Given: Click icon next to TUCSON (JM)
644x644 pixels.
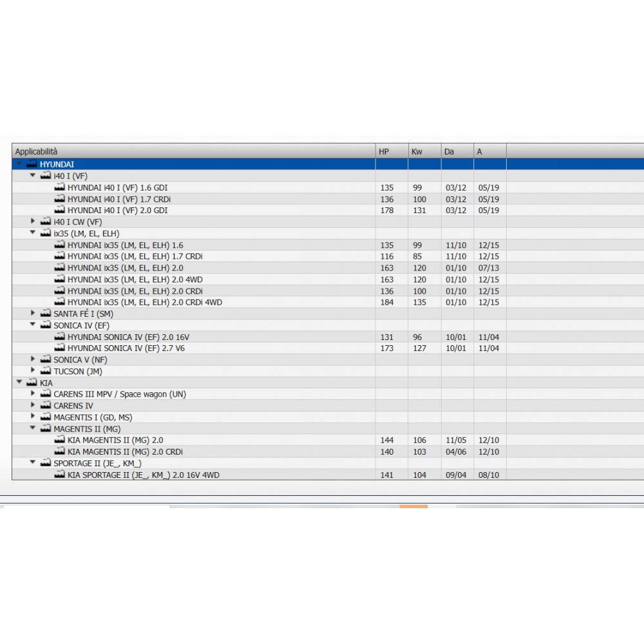Looking at the screenshot, I should (46, 371).
